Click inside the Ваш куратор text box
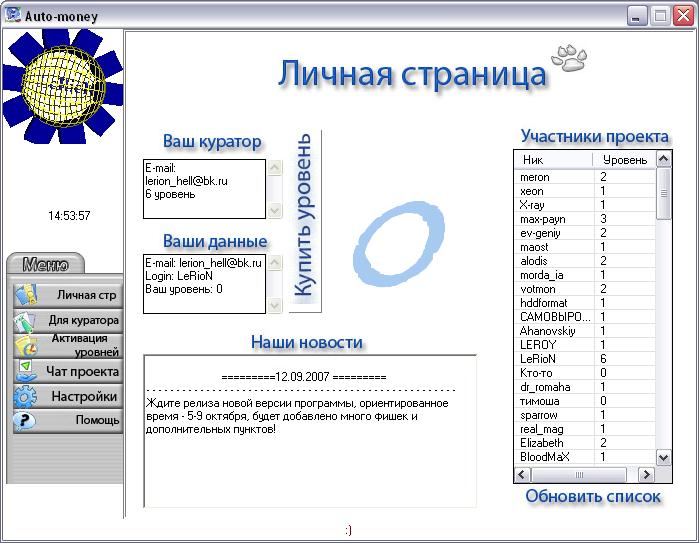 (204, 189)
